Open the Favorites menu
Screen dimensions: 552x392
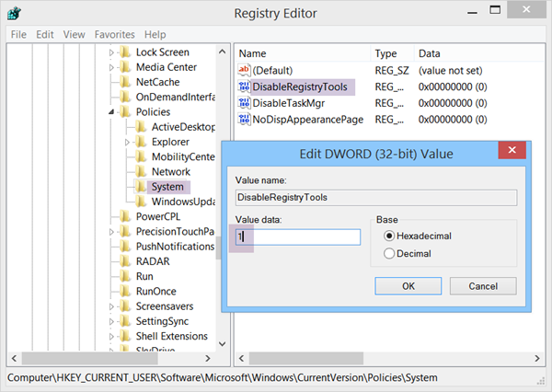pyautogui.click(x=114, y=34)
